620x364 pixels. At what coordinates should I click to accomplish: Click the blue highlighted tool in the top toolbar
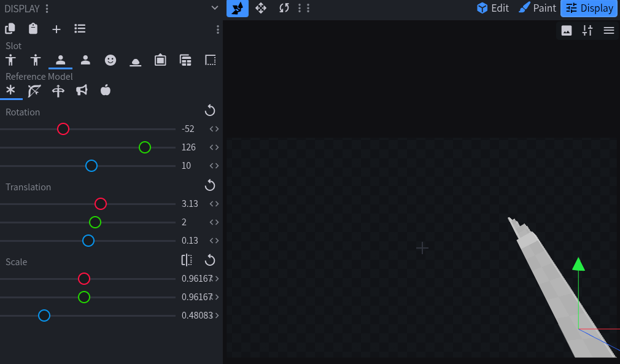[238, 9]
